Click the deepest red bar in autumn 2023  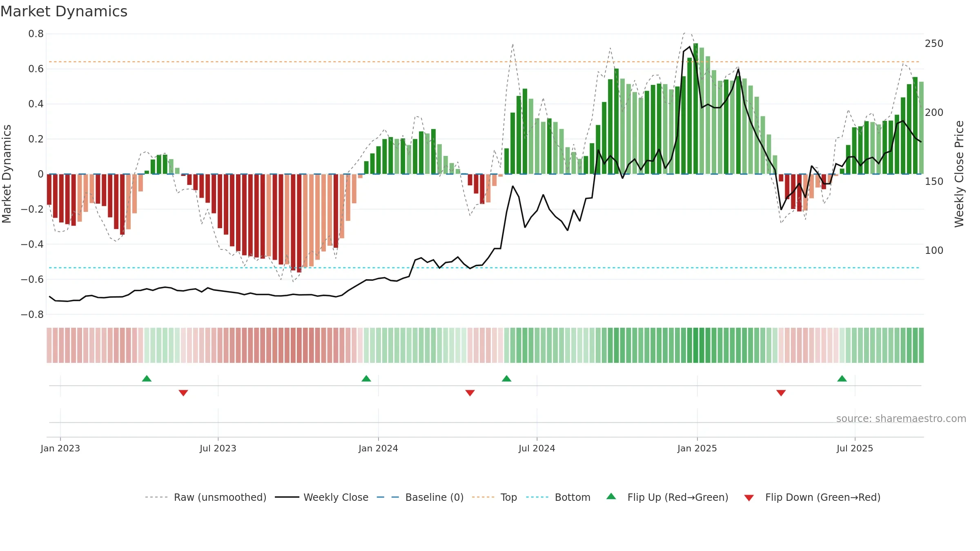[299, 223]
